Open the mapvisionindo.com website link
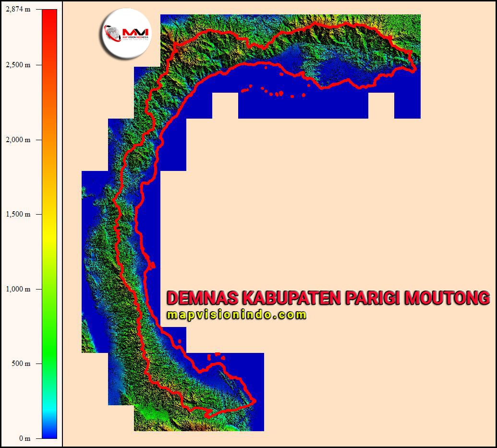Image resolution: width=497 pixels, height=448 pixels. tap(236, 315)
